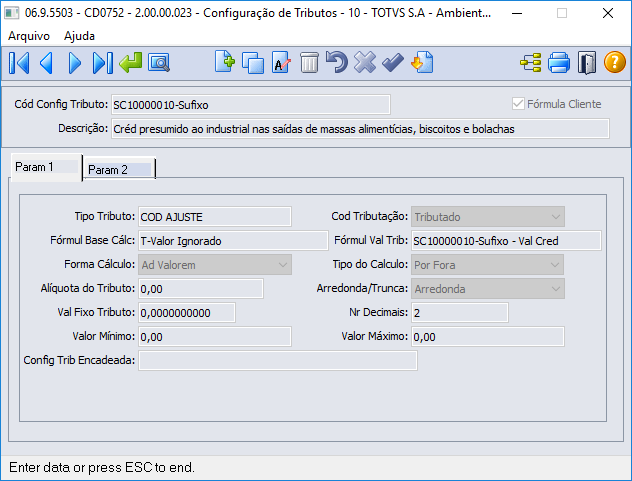Open help with orange question icon

(x=615, y=62)
